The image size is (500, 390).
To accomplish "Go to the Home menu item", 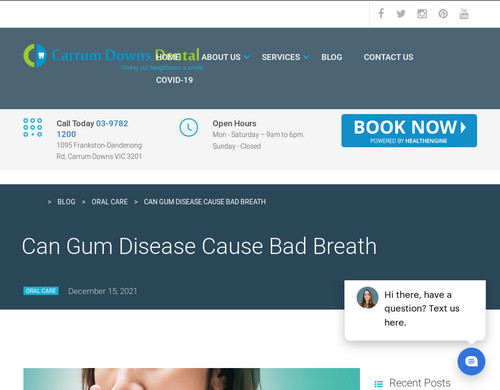I will pos(168,57).
